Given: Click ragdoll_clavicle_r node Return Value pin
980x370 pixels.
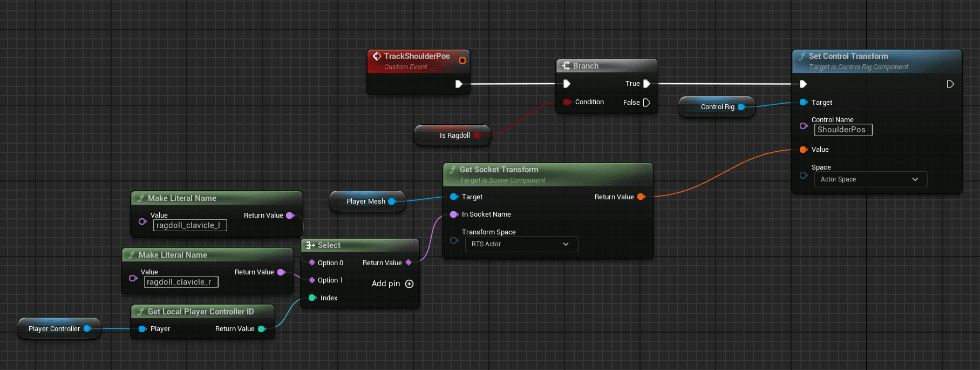Looking at the screenshot, I should (281, 272).
